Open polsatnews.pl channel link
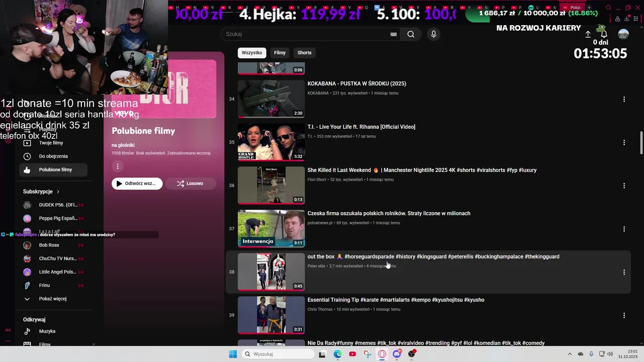Screen dimensions: 644x362 coord(320,223)
